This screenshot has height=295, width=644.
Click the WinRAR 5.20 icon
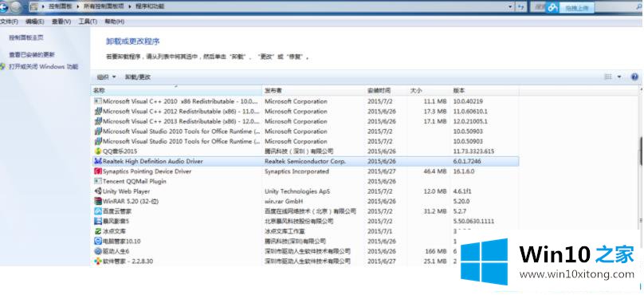(98, 202)
